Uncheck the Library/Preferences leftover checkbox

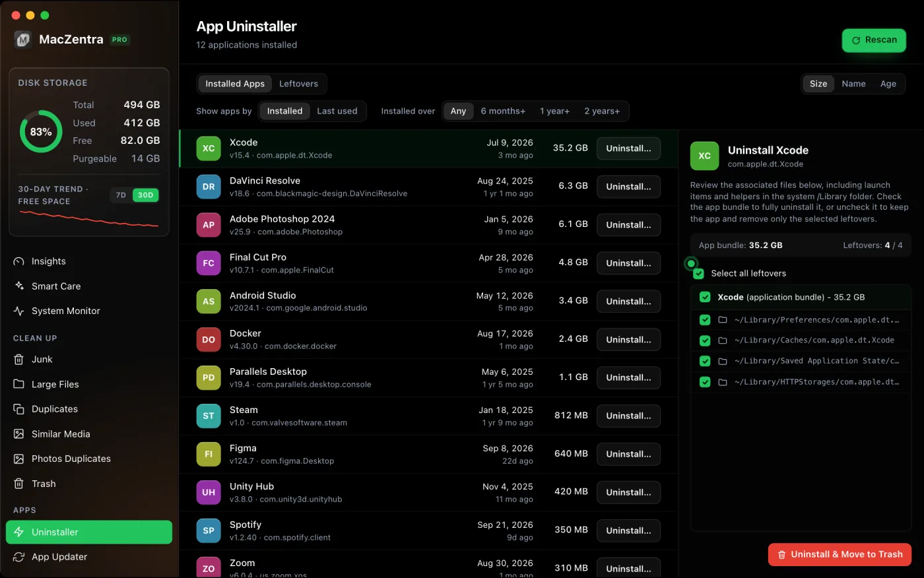[705, 320]
